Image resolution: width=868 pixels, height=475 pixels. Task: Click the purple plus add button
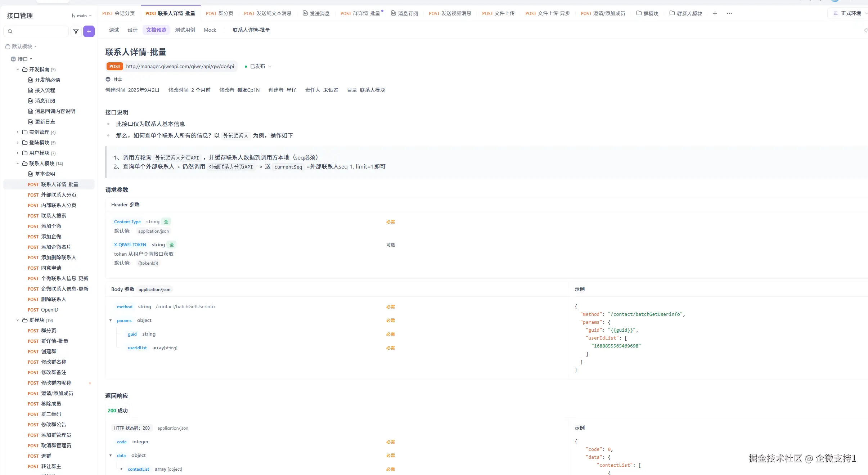(x=89, y=31)
